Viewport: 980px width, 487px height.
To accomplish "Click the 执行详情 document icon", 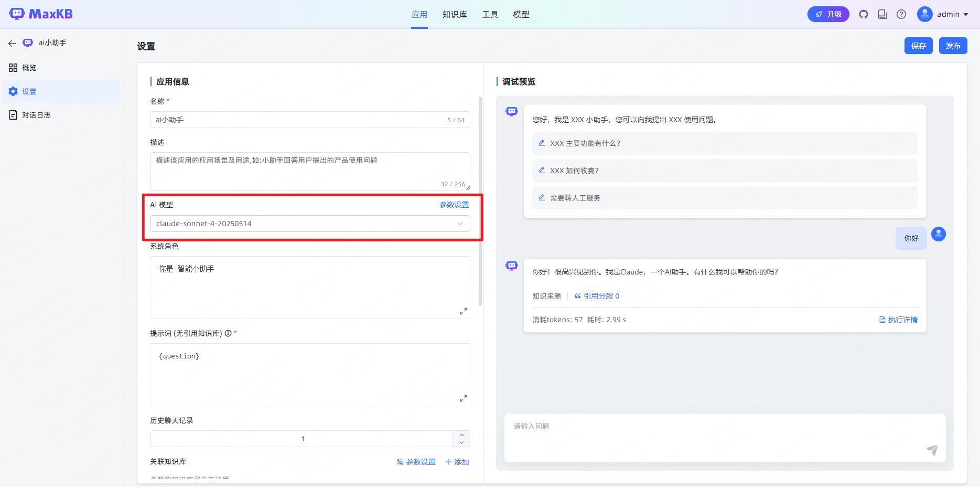I will (x=882, y=320).
